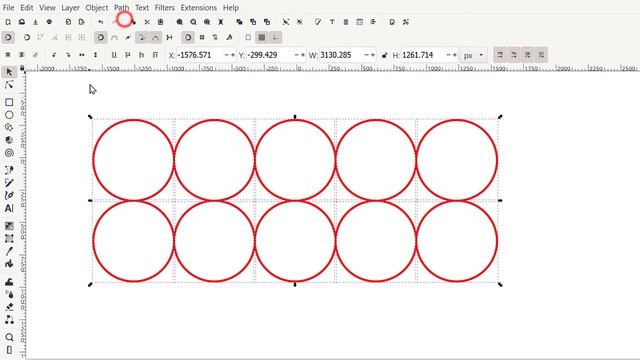The height and width of the screenshot is (360, 640).
Task: Select the Rectangle tool
Action: tap(9, 102)
